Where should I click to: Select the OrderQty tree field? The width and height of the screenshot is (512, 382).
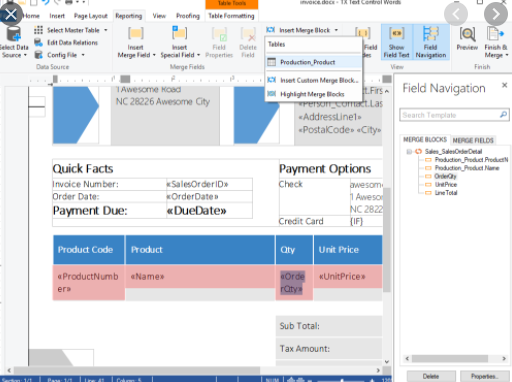[445, 176]
